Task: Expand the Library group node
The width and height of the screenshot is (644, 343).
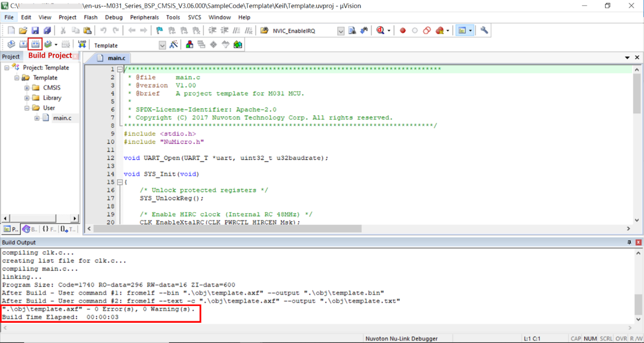Action: [27, 98]
